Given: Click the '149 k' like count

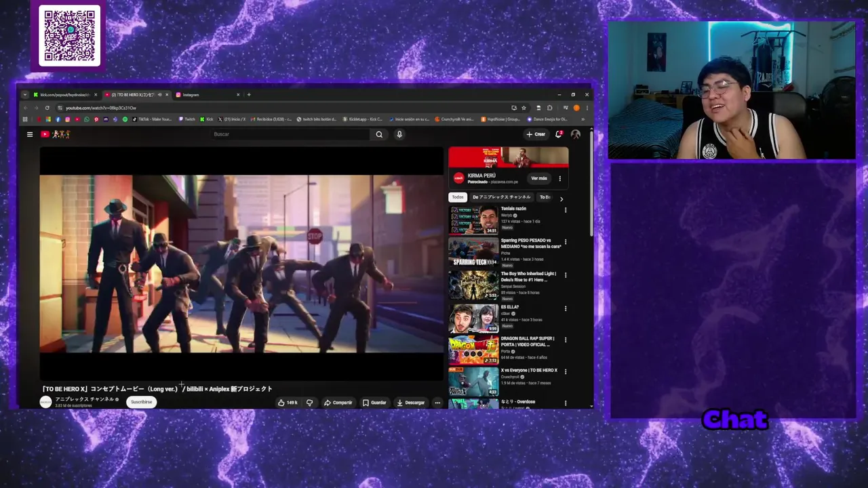Looking at the screenshot, I should tap(292, 403).
